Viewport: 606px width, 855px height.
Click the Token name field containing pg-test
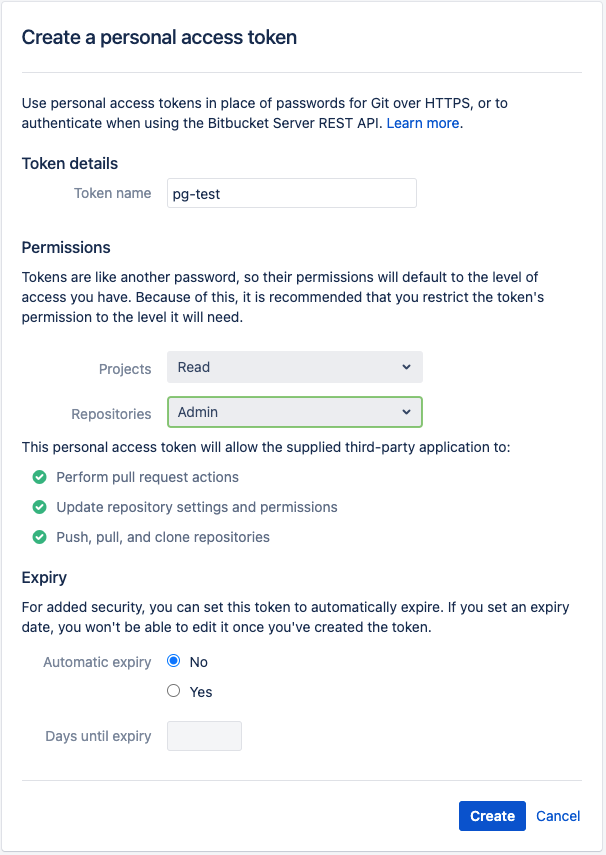[292, 193]
